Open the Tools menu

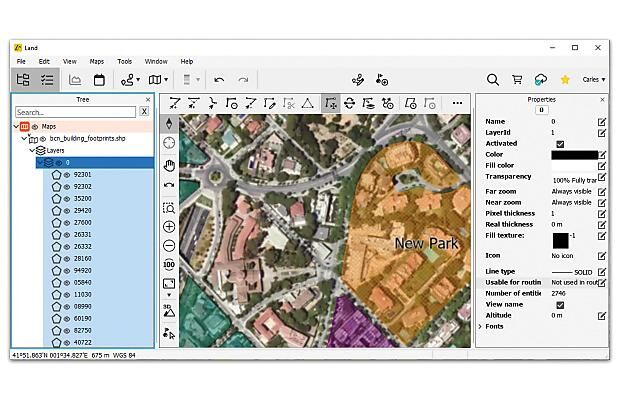[125, 61]
